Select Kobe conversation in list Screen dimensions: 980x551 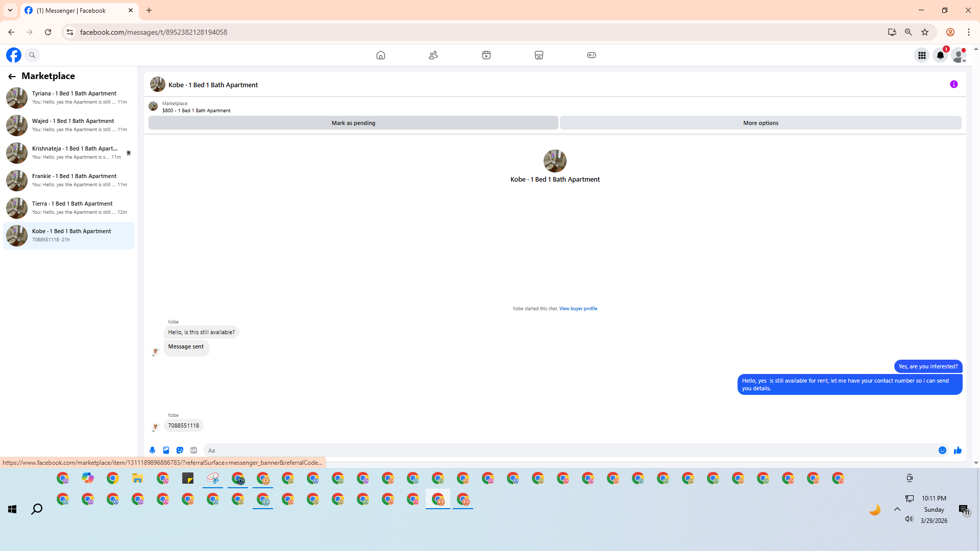click(x=69, y=236)
